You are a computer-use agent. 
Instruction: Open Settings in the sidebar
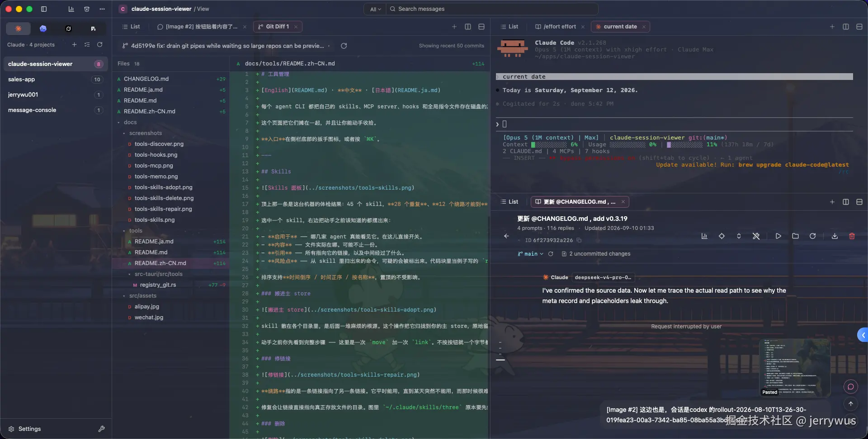point(25,429)
